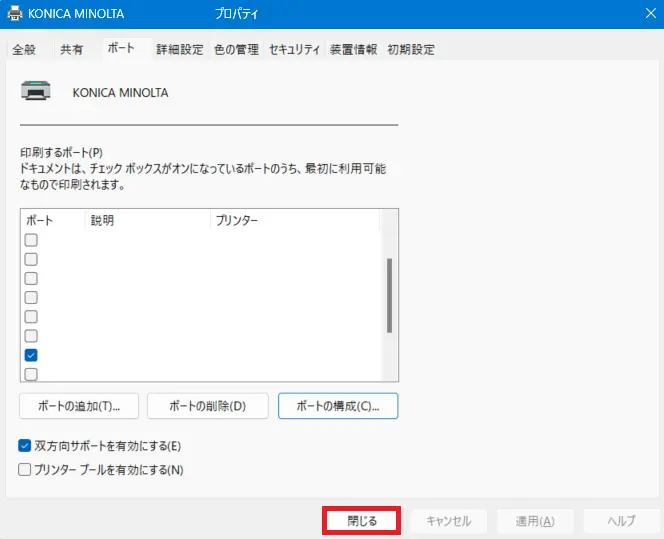The image size is (664, 539).
Task: Click the キャンセル button
Action: pyautogui.click(x=448, y=521)
